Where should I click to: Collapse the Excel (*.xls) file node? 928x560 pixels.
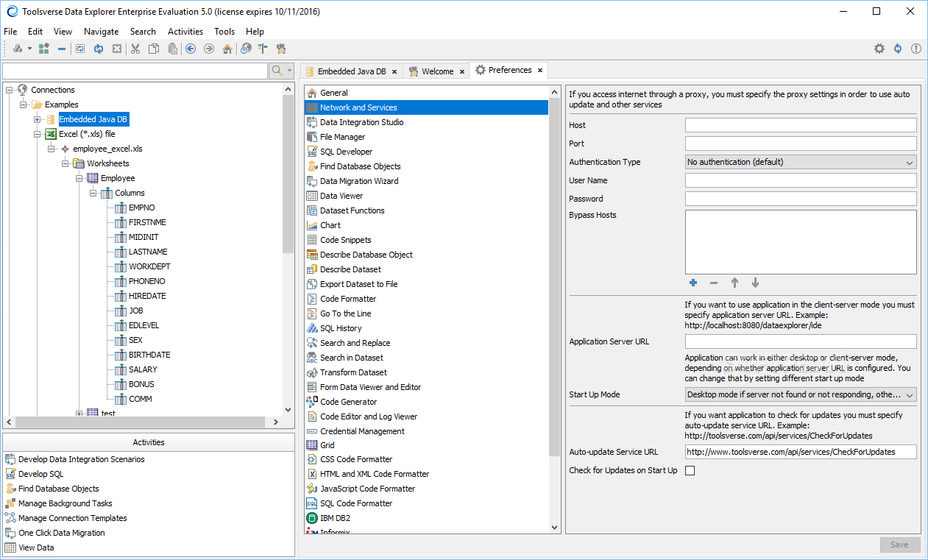[x=37, y=134]
